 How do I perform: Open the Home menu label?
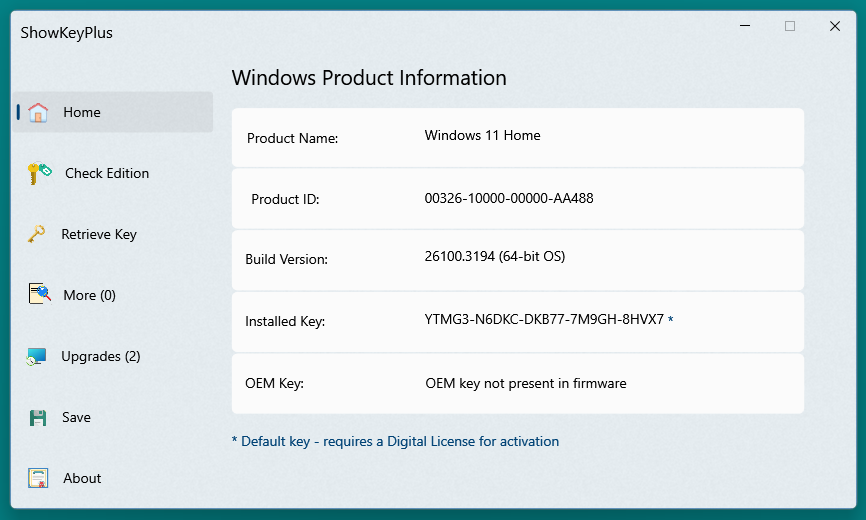point(82,112)
